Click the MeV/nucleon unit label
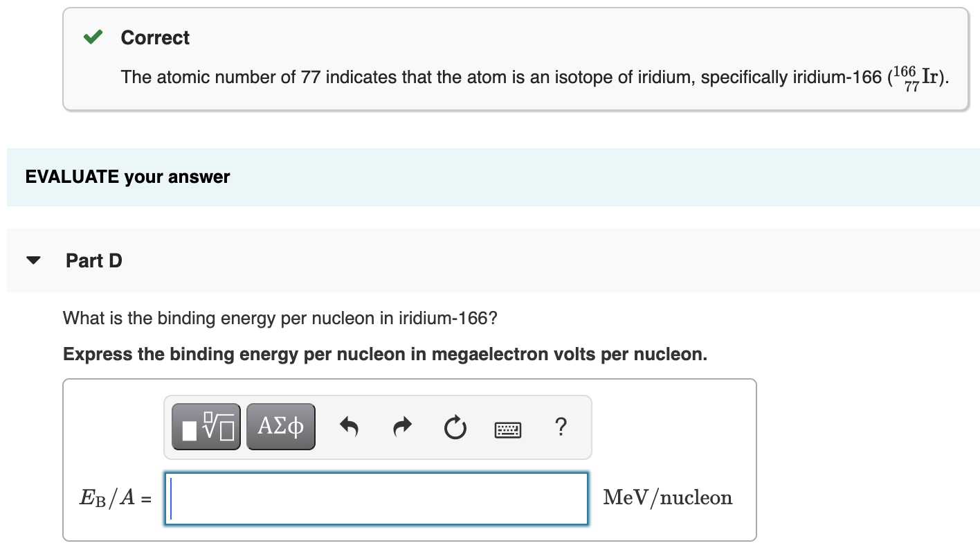The image size is (980, 550). point(668,497)
